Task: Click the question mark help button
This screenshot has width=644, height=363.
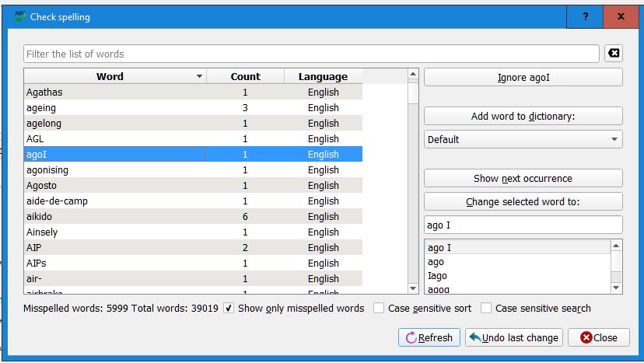Action: 585,16
